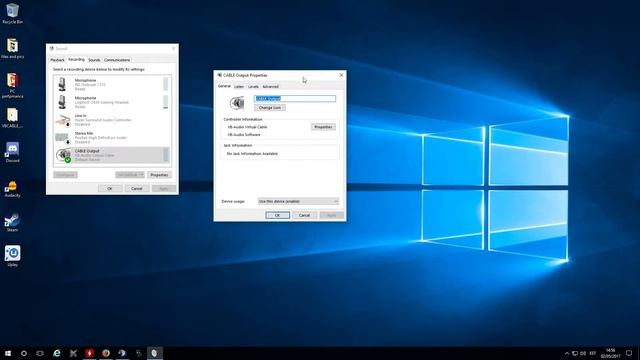This screenshot has height=360, width=640.
Task: Switch to Recording tab in Sound window
Action: pyautogui.click(x=76, y=60)
